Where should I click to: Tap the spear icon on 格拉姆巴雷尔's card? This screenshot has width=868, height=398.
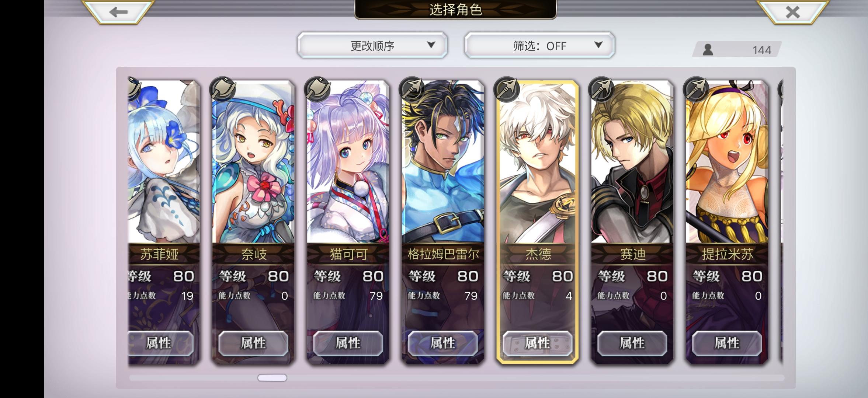(412, 90)
